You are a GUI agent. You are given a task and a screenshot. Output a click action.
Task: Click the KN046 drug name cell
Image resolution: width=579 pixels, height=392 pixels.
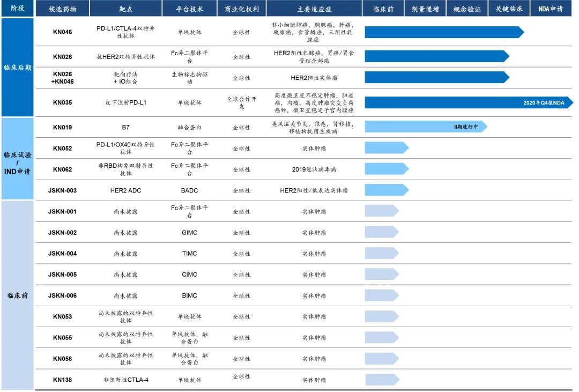point(62,32)
